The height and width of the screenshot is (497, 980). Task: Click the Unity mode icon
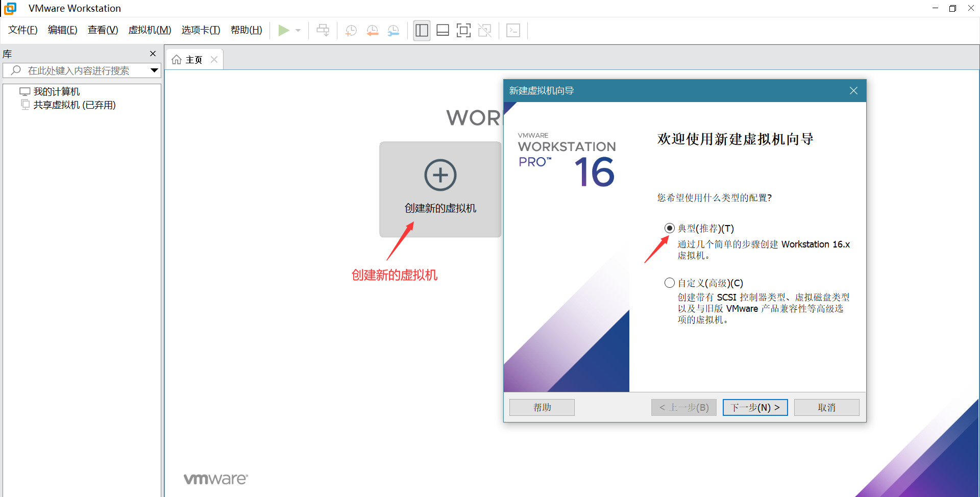(x=484, y=31)
